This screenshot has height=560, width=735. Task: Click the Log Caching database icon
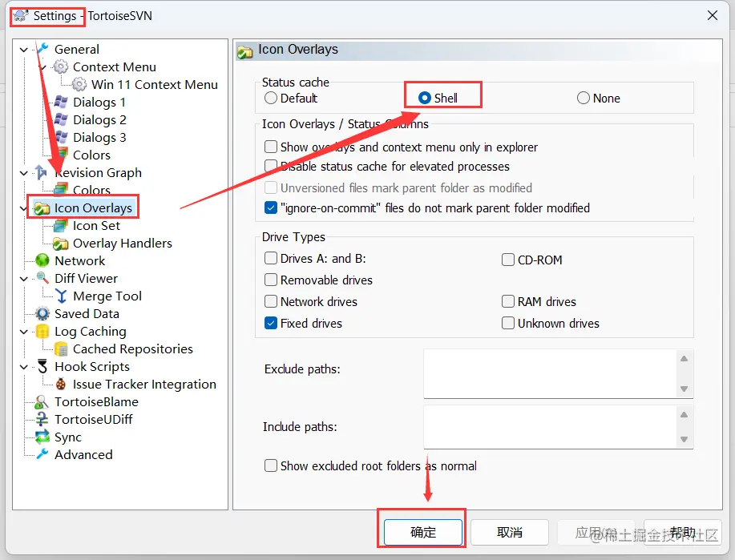pyautogui.click(x=42, y=332)
